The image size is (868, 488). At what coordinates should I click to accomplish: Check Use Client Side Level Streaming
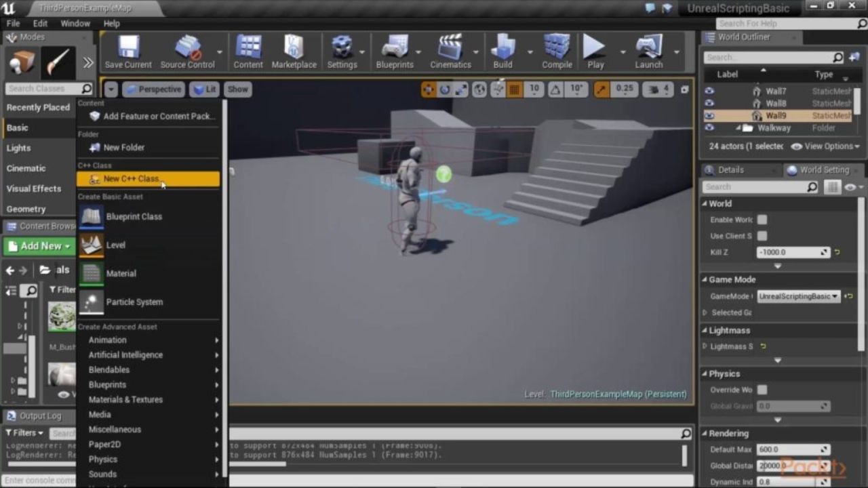click(762, 236)
